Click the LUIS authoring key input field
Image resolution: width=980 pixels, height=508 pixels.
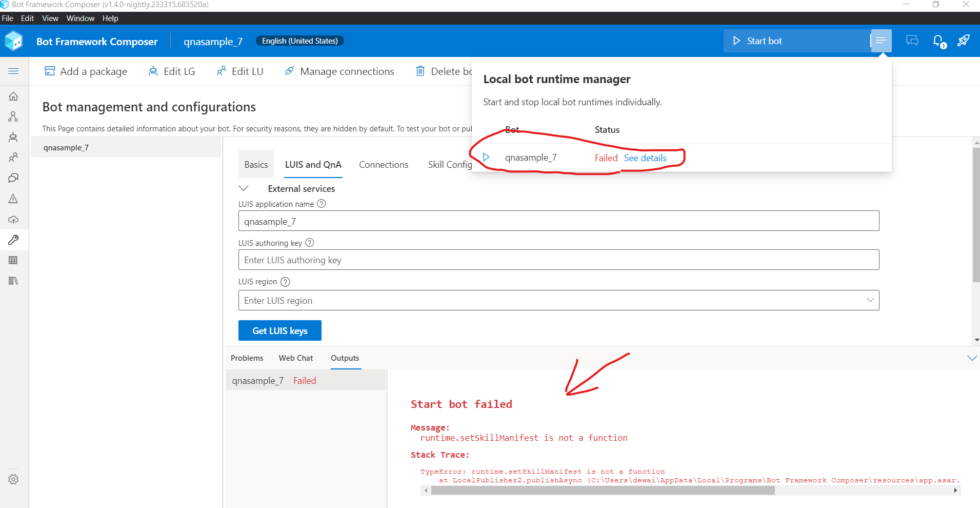tap(558, 260)
